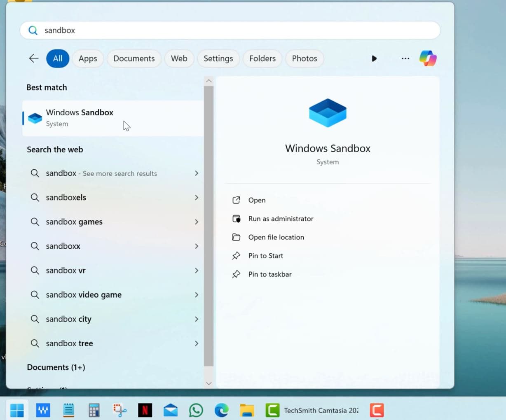
Task: Open File Explorer on the taskbar
Action: tap(247, 410)
